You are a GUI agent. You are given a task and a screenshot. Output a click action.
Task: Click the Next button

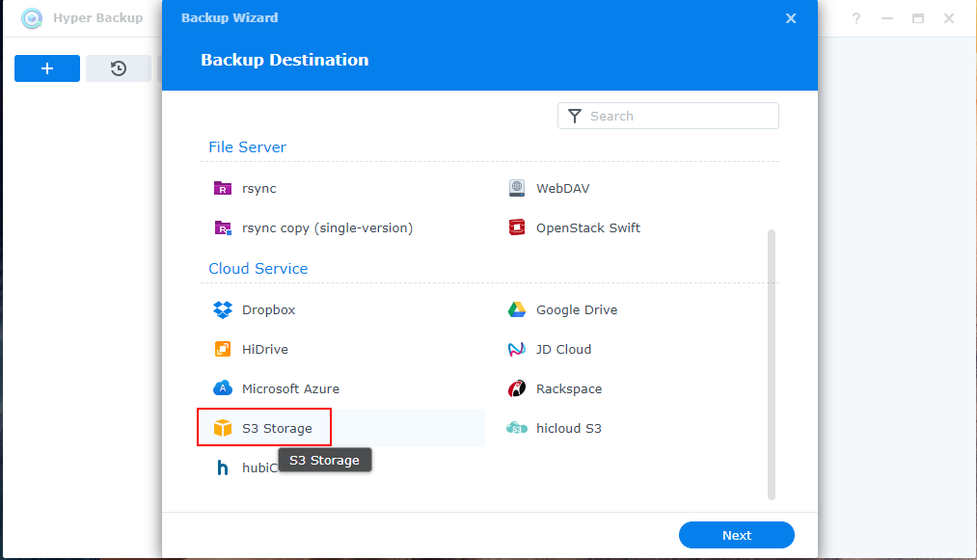pos(736,535)
